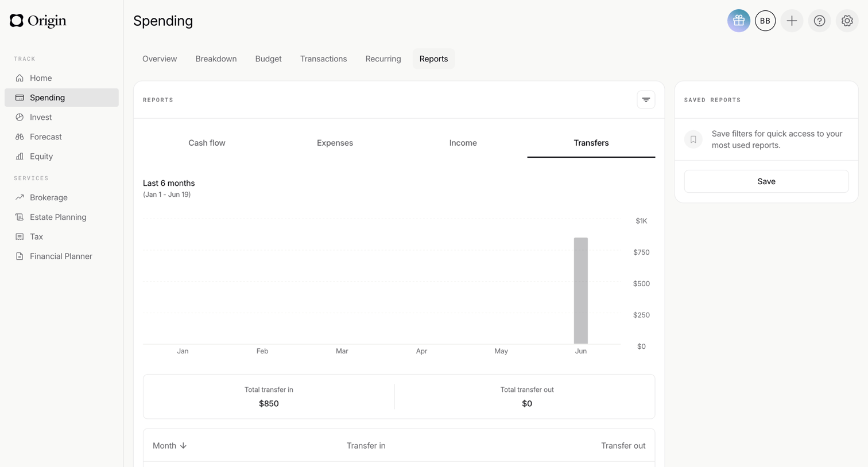Click the Invest pie icon

20,117
